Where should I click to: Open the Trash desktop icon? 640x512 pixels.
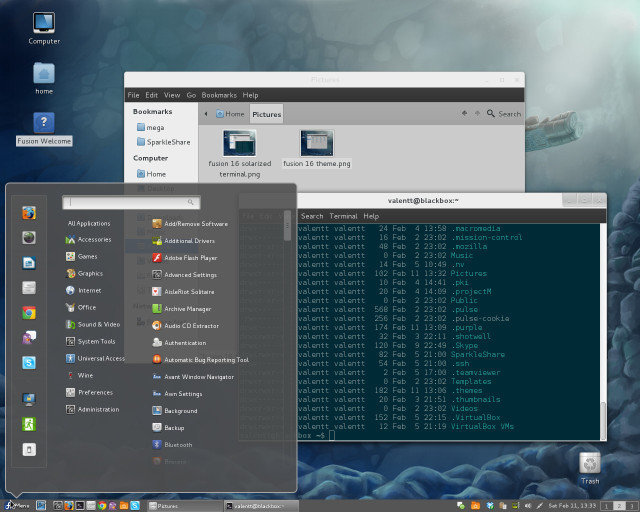[590, 468]
